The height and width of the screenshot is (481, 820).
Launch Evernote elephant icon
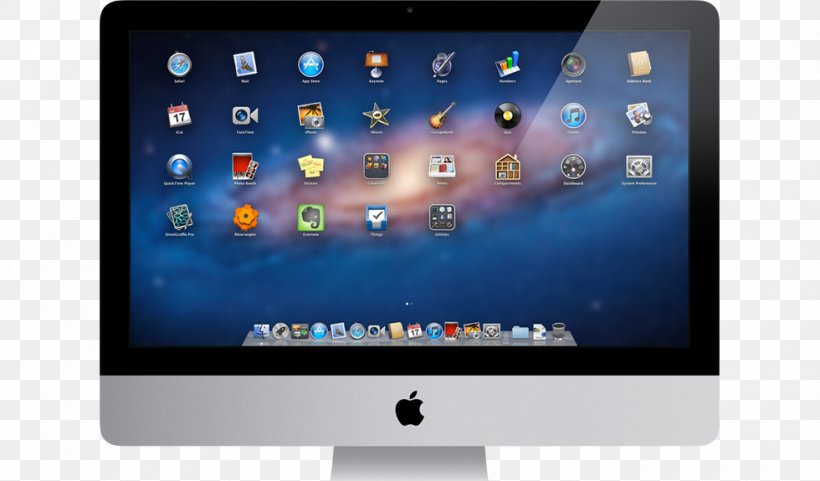point(311,217)
